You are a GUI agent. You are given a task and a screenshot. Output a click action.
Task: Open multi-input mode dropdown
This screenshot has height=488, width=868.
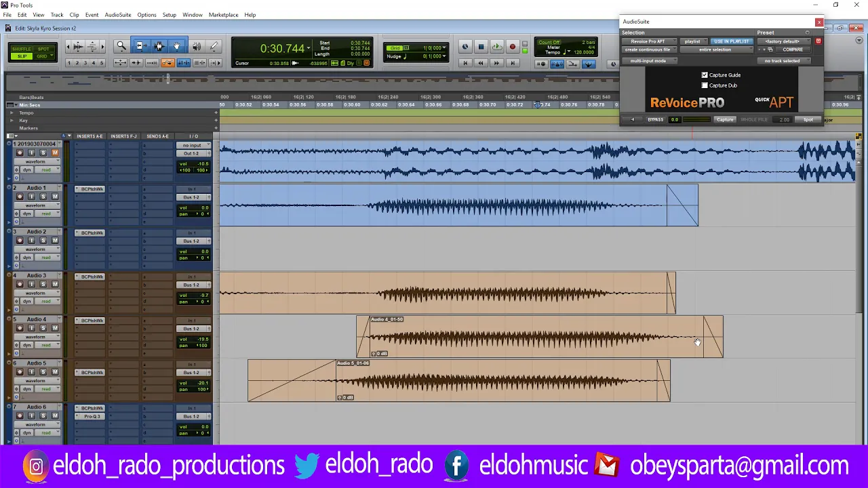[x=649, y=61]
